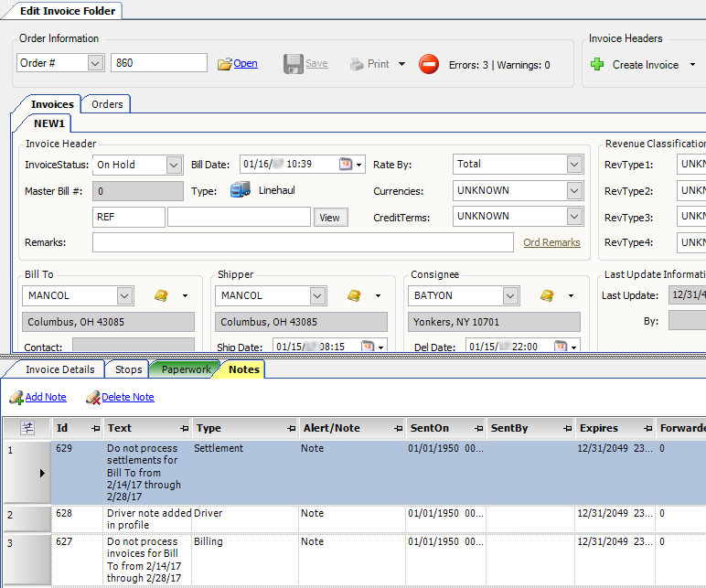Image resolution: width=706 pixels, height=588 pixels.
Task: Expand the Order # search type dropdown
Action: pos(95,63)
